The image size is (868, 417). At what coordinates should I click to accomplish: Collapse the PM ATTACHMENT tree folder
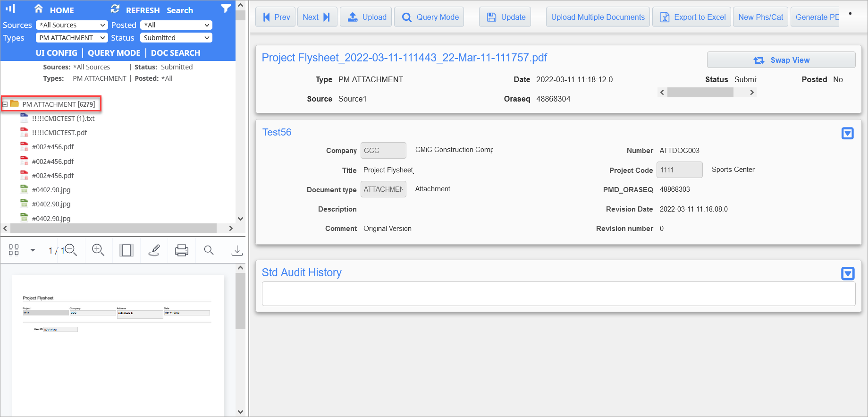coord(5,104)
